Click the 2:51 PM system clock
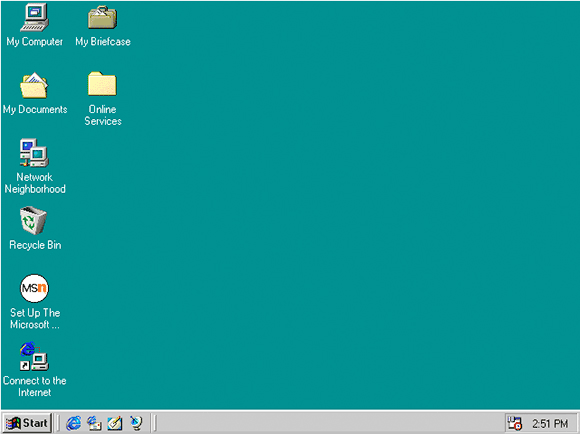Screen dimensions: 580x434 [550, 423]
